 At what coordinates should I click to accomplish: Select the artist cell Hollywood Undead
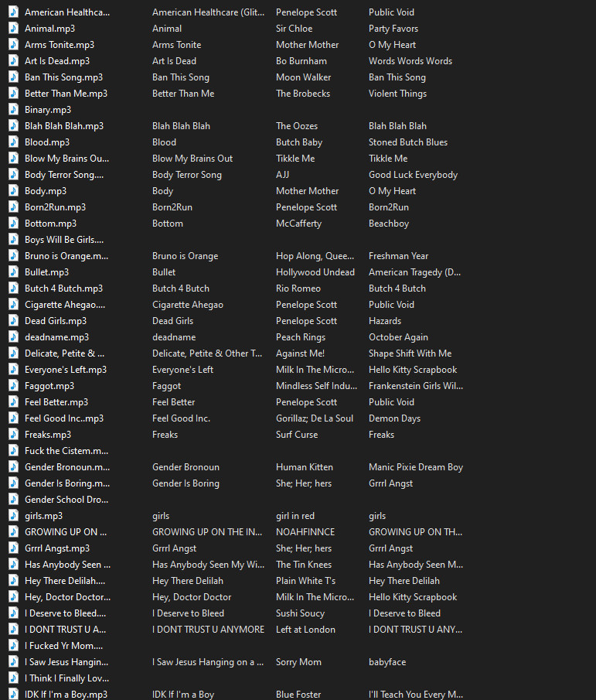tap(315, 271)
